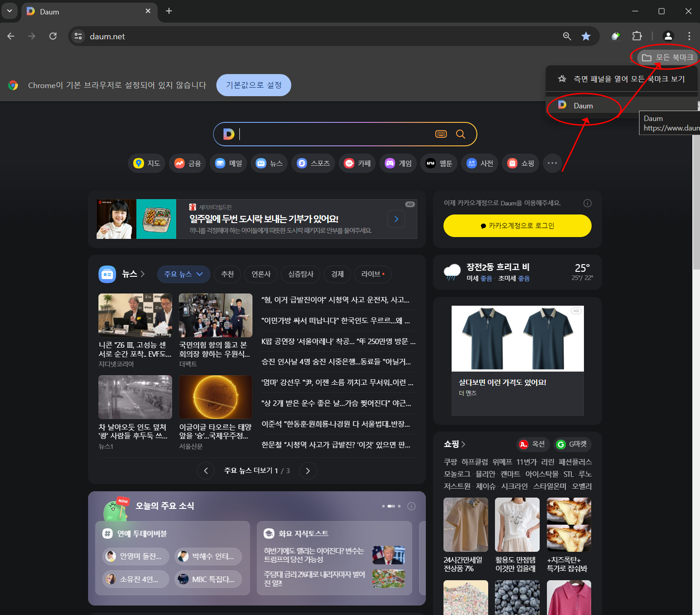
Task: Click the browser back arrow
Action: (x=11, y=36)
